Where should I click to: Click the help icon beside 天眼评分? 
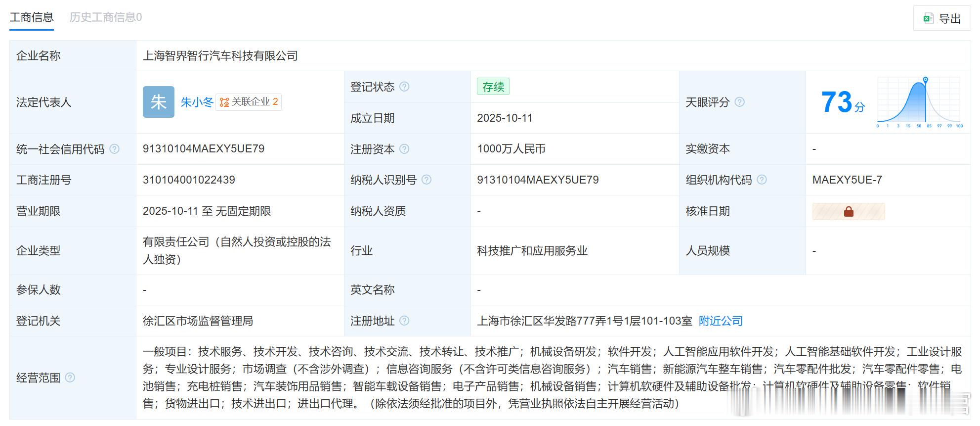pos(739,102)
